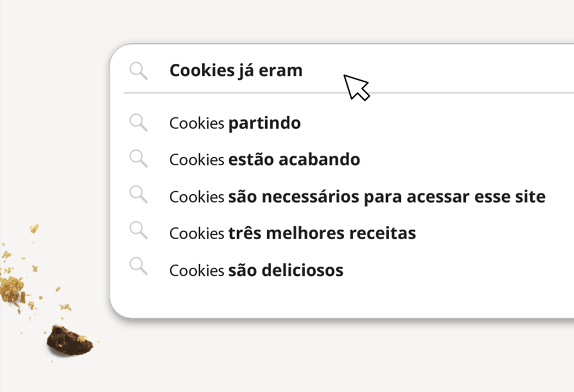Click the arrow pointer graphic near the search text
The width and height of the screenshot is (574, 392).
click(355, 87)
